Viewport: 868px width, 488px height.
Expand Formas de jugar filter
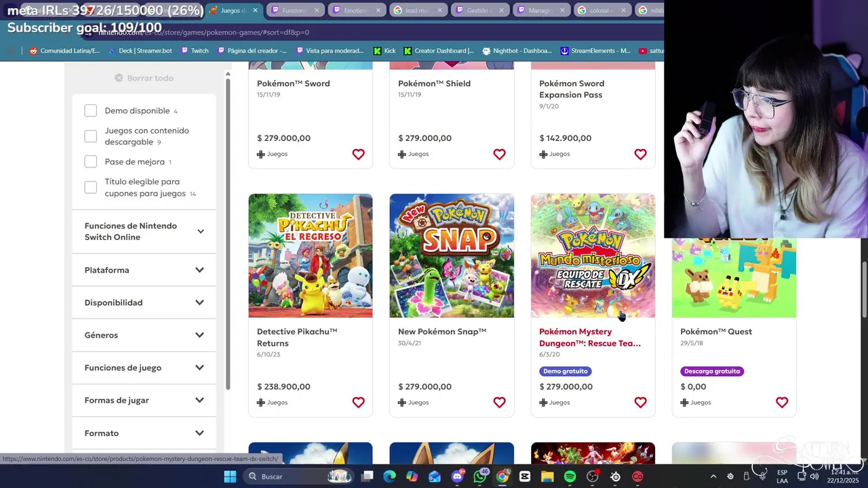(x=144, y=400)
